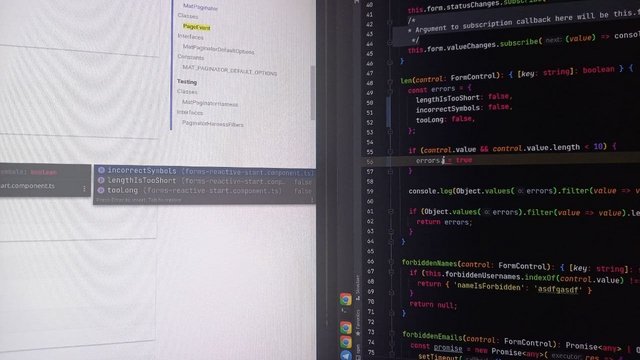This screenshot has width=640, height=360.
Task: Open the Structure tool window tab
Action: click(358, 288)
